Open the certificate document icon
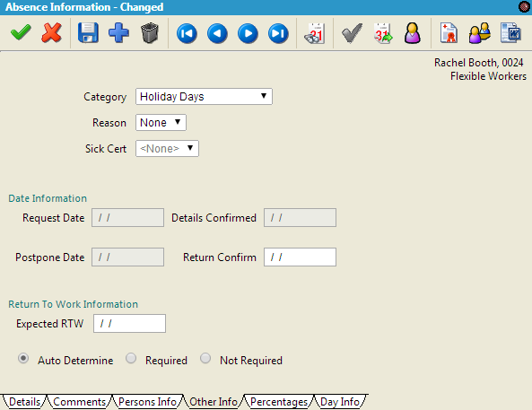The height and width of the screenshot is (410, 532). (x=449, y=33)
